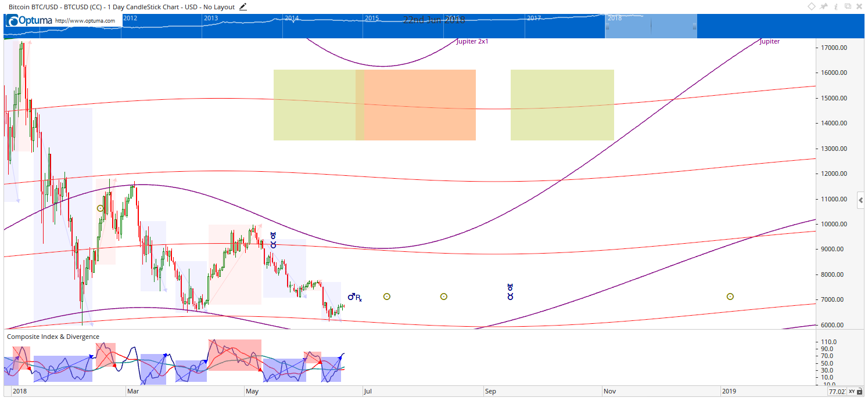The width and height of the screenshot is (868, 401).
Task: Select the Mars retrograde symbol near June
Action: tap(354, 297)
